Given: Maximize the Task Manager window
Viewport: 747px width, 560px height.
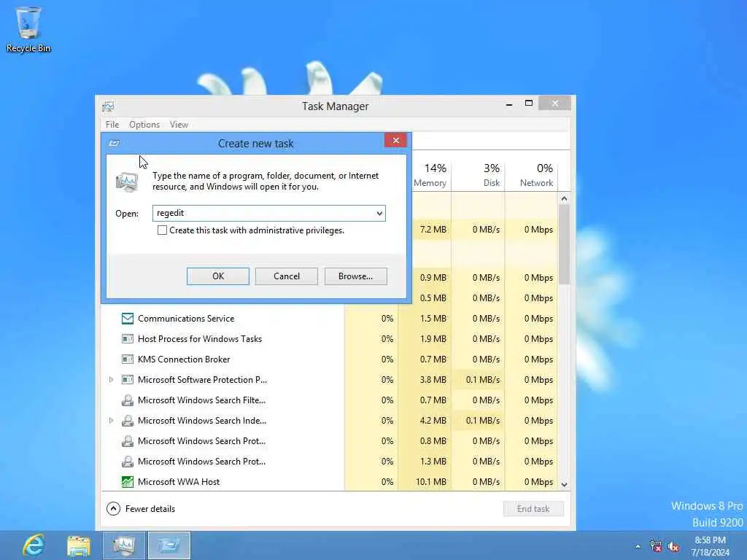Looking at the screenshot, I should [528, 104].
